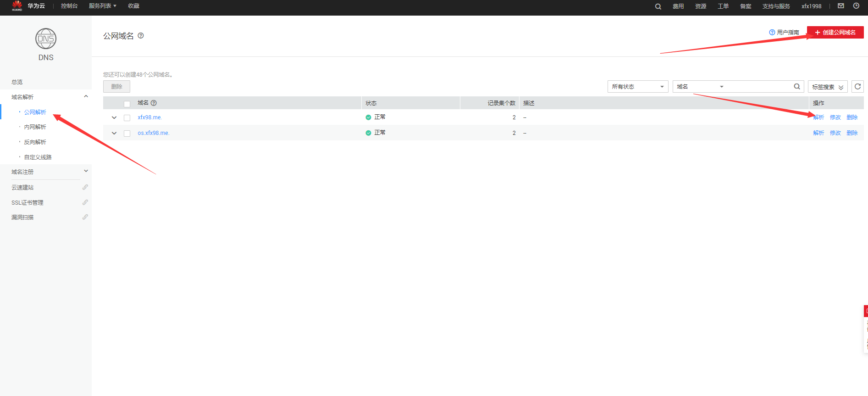Click the Huawei Cloud logo
The image size is (868, 396).
pyautogui.click(x=17, y=6)
